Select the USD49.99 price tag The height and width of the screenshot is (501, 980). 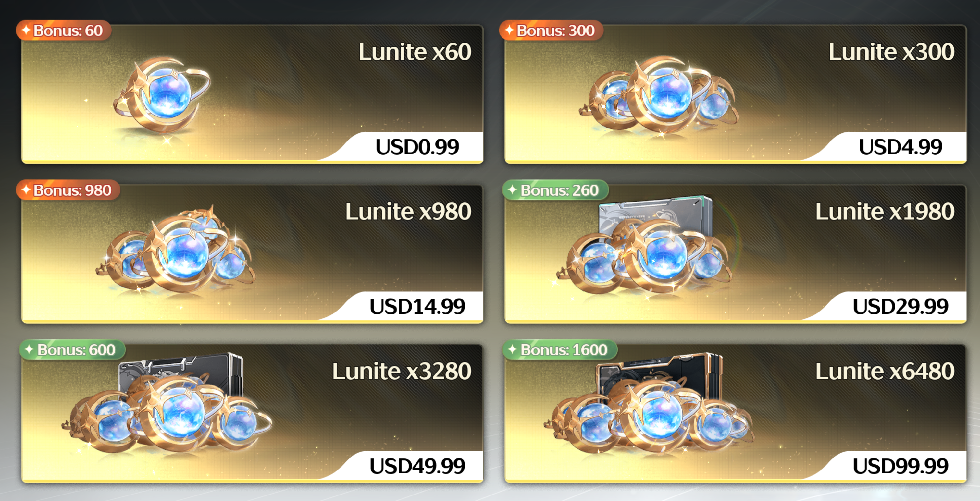(417, 466)
